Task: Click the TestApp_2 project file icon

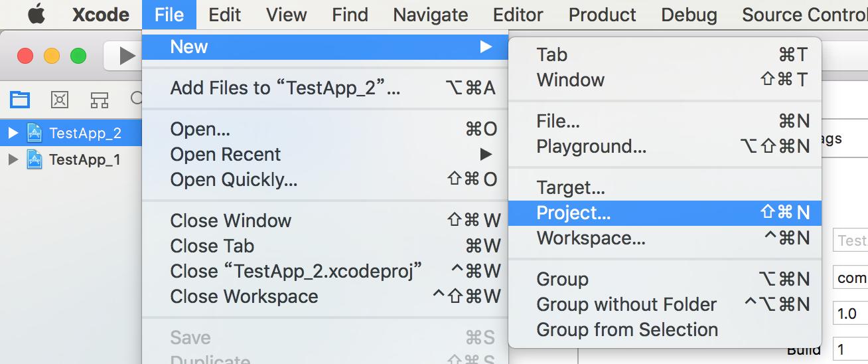Action: [35, 134]
